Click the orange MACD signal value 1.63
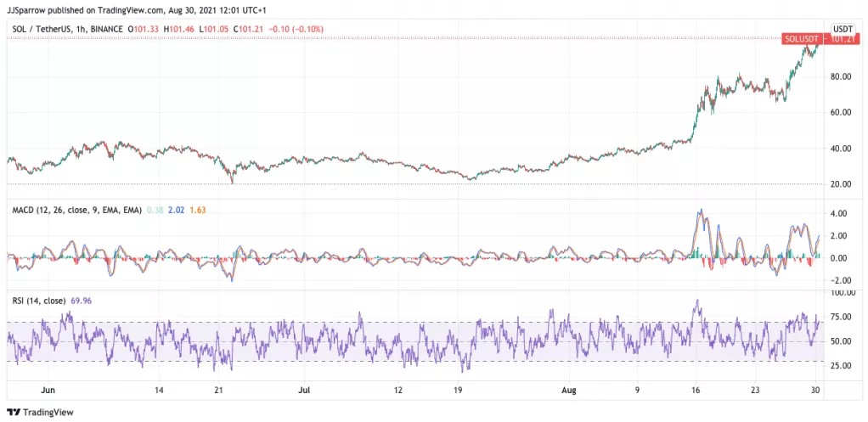The width and height of the screenshot is (868, 422). pyautogui.click(x=197, y=209)
